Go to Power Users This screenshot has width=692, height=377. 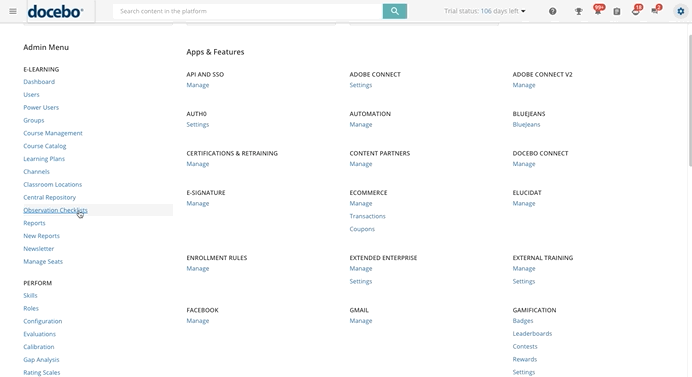[41, 107]
